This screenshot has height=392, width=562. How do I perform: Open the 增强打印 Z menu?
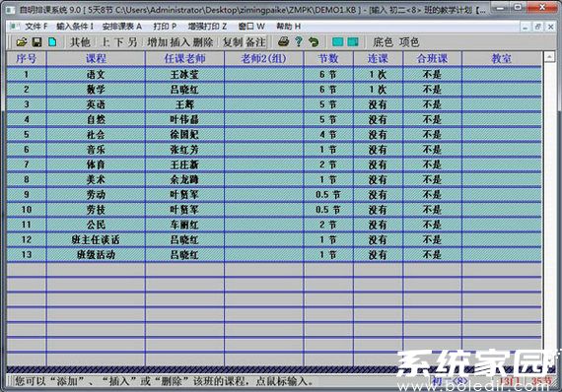coord(207,27)
